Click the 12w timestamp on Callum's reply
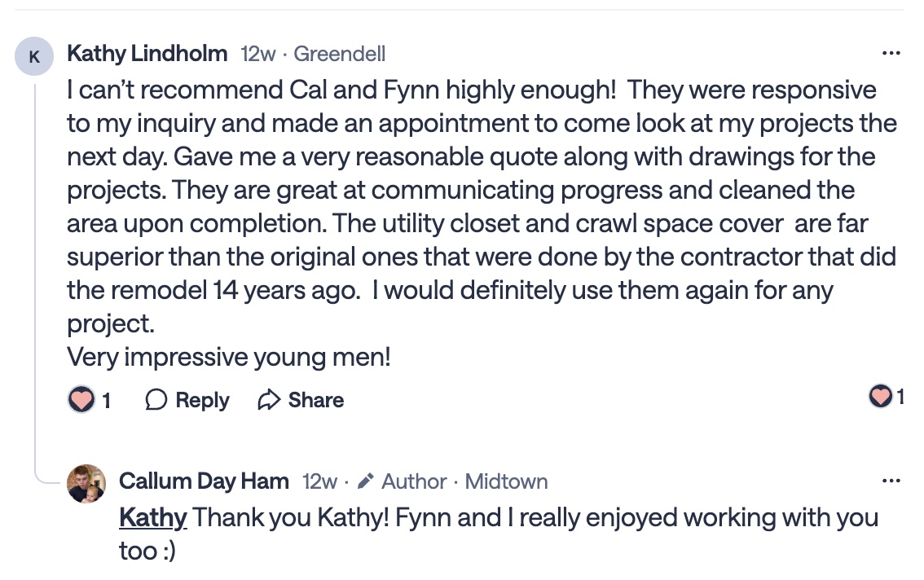This screenshot has width=924, height=580. point(319,481)
